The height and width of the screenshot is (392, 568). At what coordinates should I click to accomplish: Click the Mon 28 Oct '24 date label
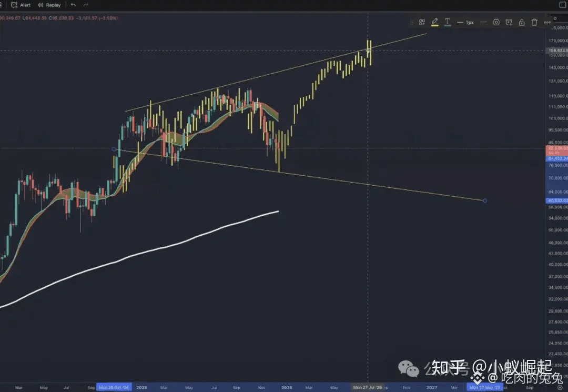click(114, 387)
